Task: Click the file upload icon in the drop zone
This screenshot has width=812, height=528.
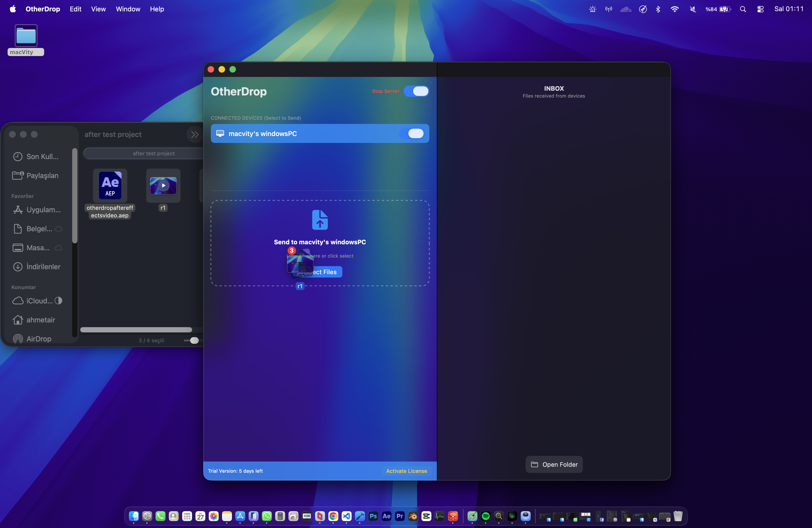Action: [x=320, y=220]
